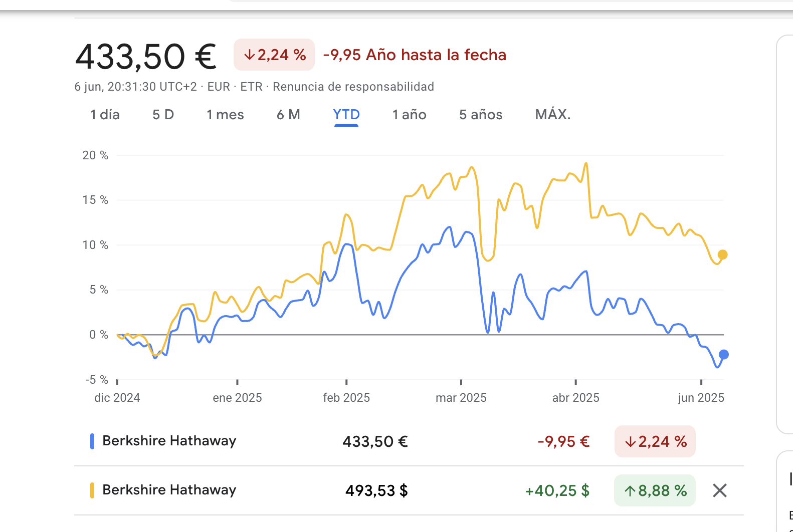The height and width of the screenshot is (532, 793).
Task: Show the 1 mes chart range
Action: tap(225, 115)
